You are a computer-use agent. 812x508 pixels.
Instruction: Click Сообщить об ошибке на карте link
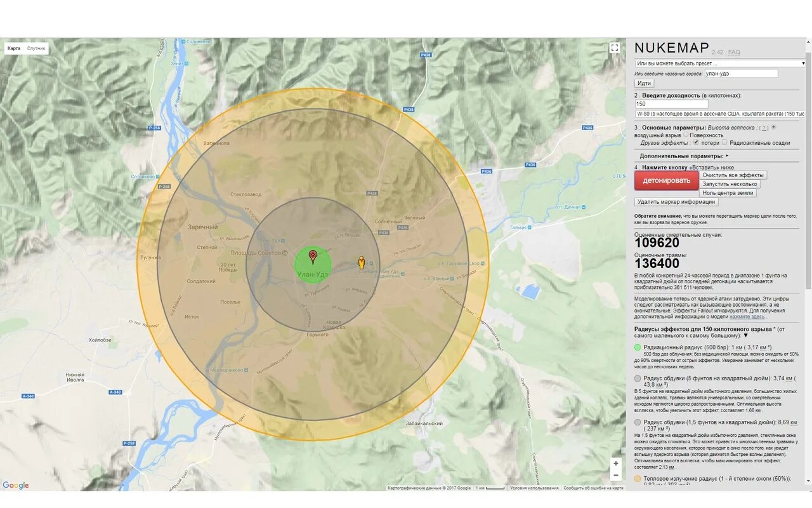coord(593,488)
